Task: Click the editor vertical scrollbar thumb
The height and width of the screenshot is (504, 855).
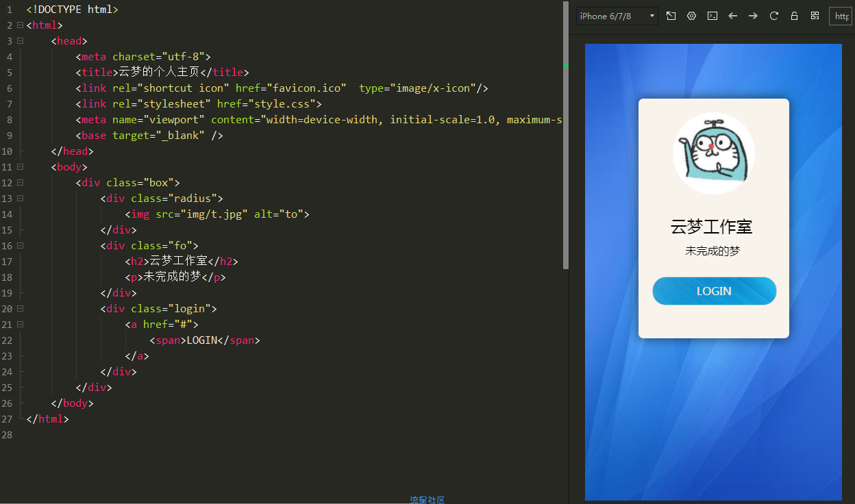Action: coord(566,136)
